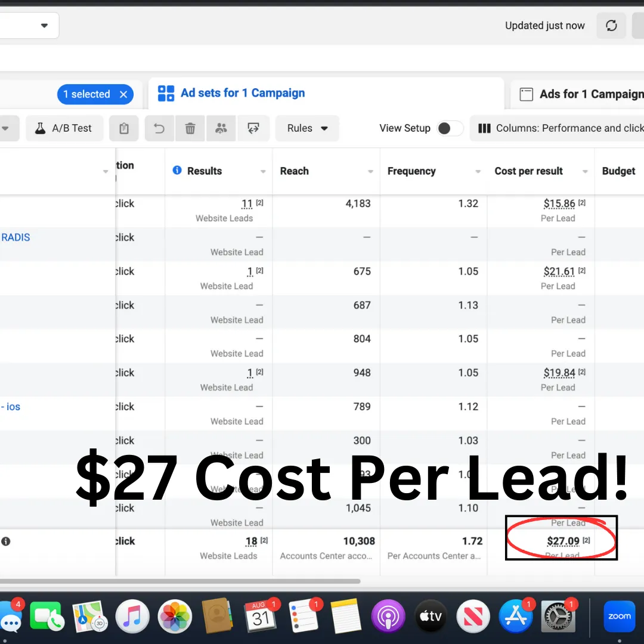The image size is (644, 644).
Task: Click the horizontal scrollbar under the table
Action: pyautogui.click(x=180, y=581)
